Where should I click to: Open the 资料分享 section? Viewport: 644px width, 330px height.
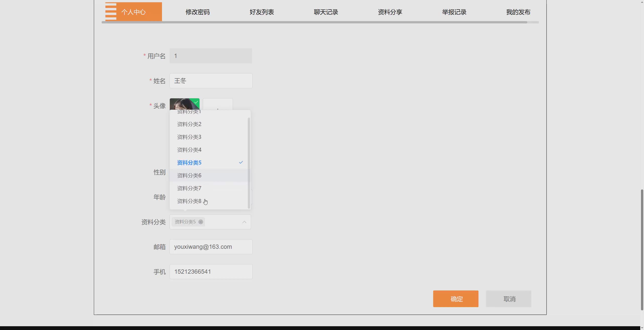pos(390,12)
